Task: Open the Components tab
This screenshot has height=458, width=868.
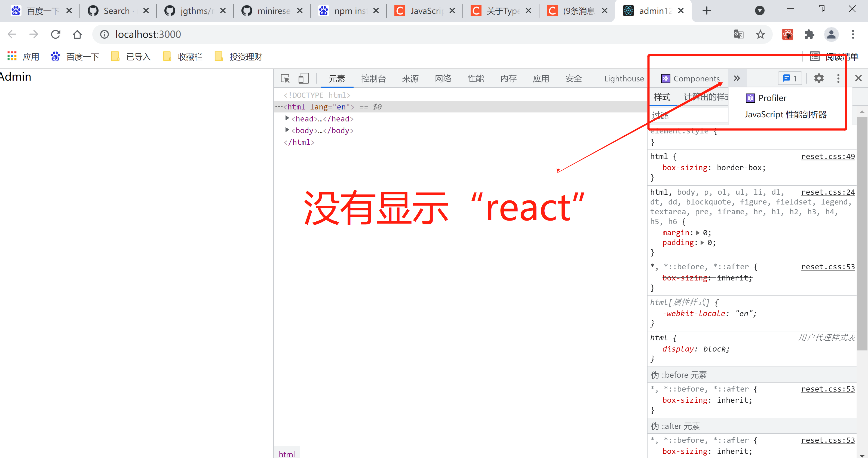Action: [x=691, y=78]
